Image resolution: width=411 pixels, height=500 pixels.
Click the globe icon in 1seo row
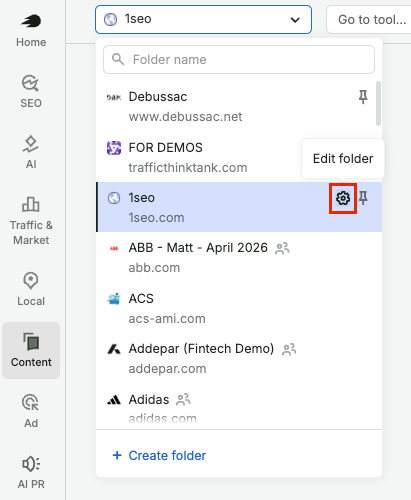[x=114, y=198]
